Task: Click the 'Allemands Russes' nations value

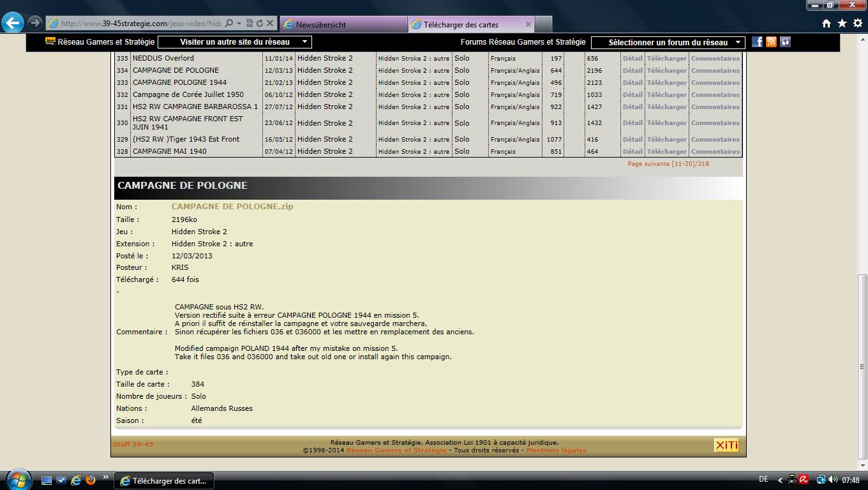Action: (221, 408)
